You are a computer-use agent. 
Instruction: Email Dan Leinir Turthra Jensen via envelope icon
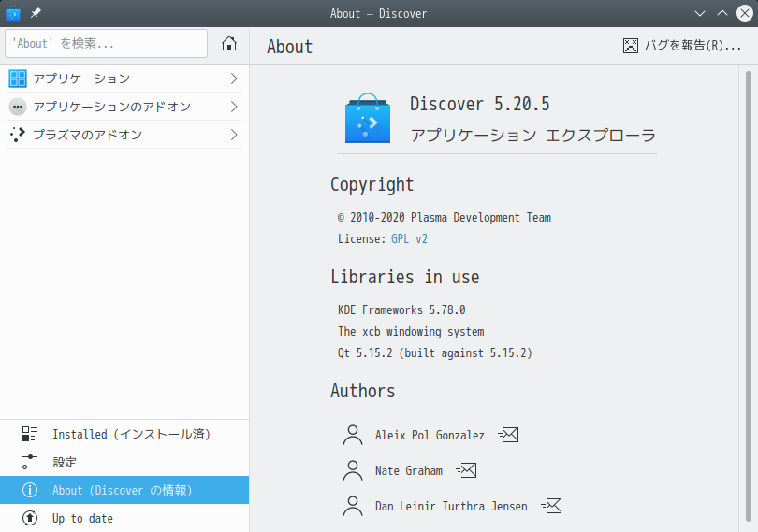click(551, 506)
